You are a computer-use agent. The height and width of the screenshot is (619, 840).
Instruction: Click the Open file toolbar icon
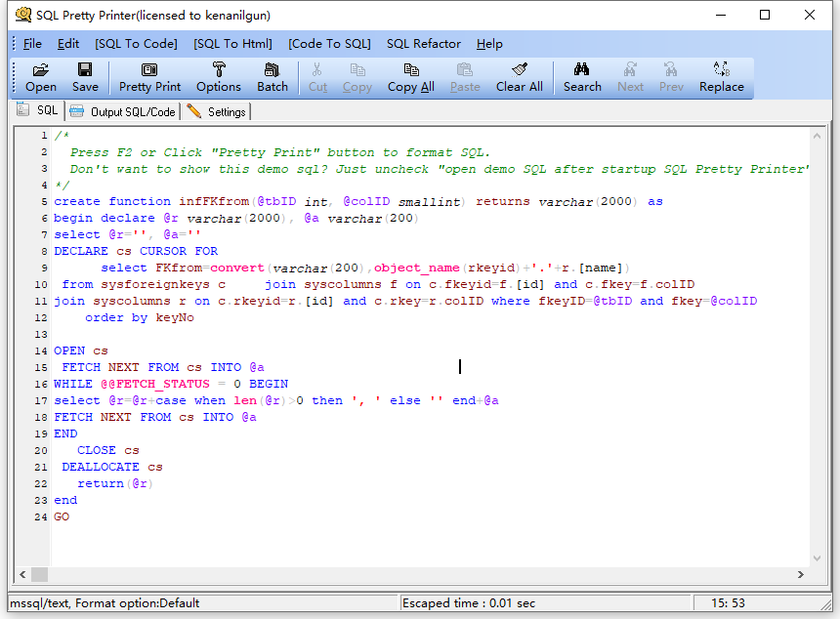[x=41, y=78]
